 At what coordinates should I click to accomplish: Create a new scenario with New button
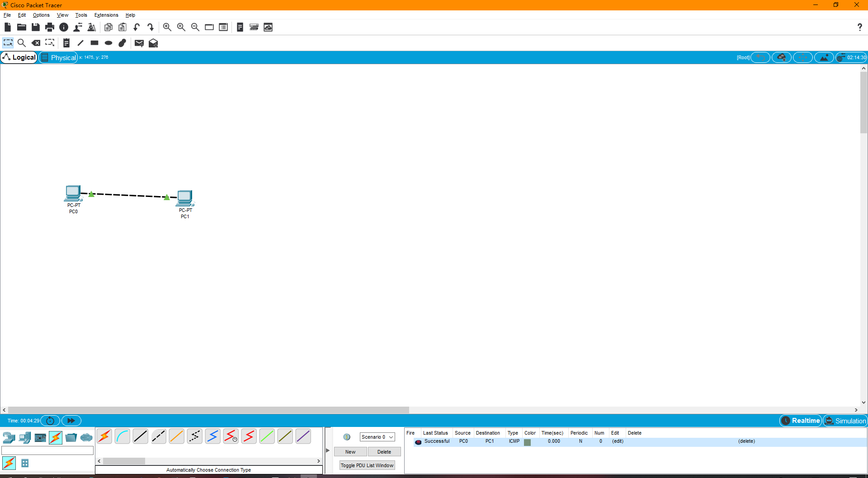click(x=350, y=451)
